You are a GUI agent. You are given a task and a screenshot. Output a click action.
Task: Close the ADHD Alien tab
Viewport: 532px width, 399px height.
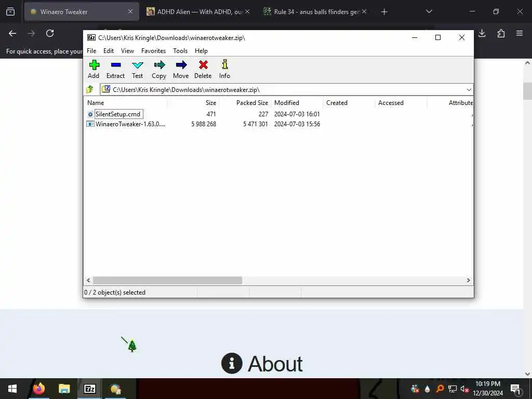(247, 12)
